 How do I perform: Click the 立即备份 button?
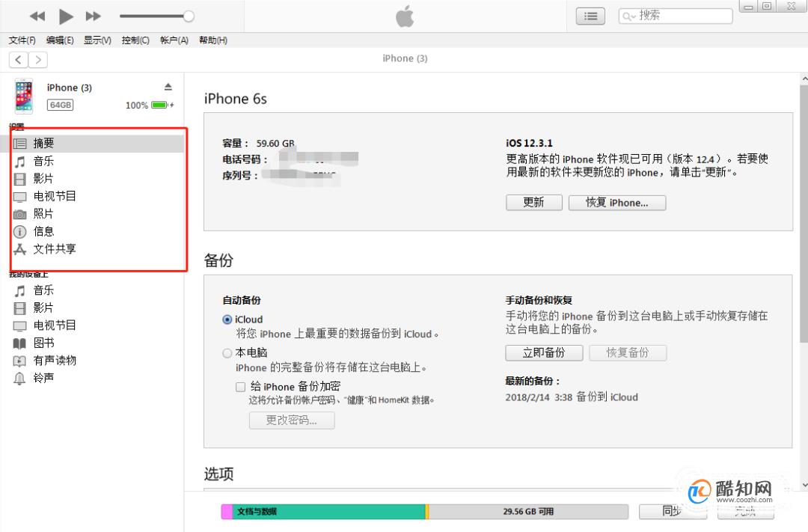544,352
